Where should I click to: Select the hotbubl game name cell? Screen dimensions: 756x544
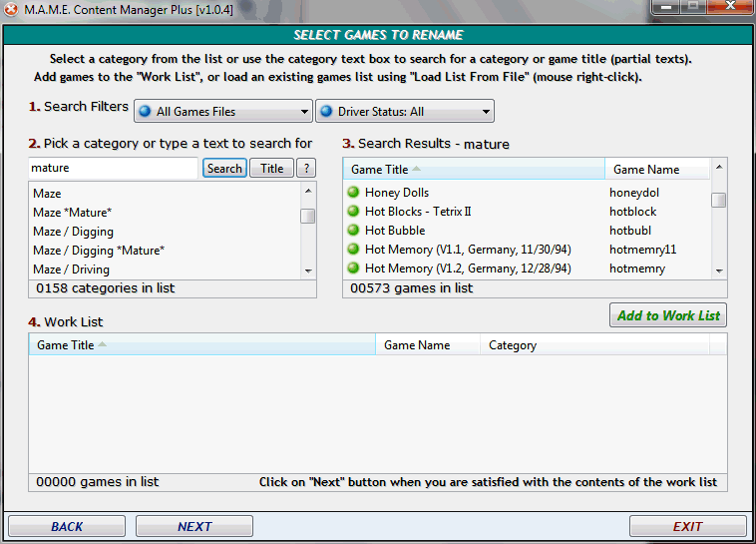tap(630, 230)
